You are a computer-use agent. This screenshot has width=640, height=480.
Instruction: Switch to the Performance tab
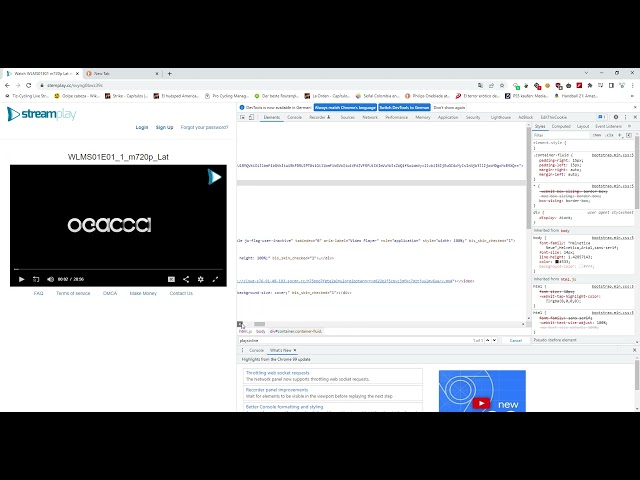tap(396, 117)
